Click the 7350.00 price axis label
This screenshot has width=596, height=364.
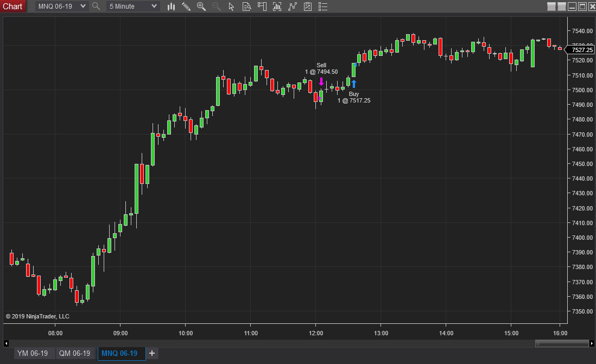click(x=582, y=311)
